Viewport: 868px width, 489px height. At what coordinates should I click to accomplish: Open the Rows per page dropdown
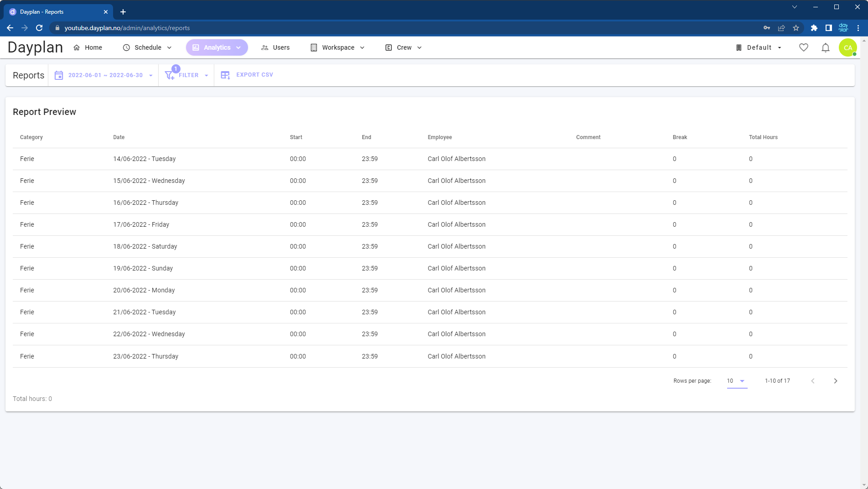(x=737, y=381)
